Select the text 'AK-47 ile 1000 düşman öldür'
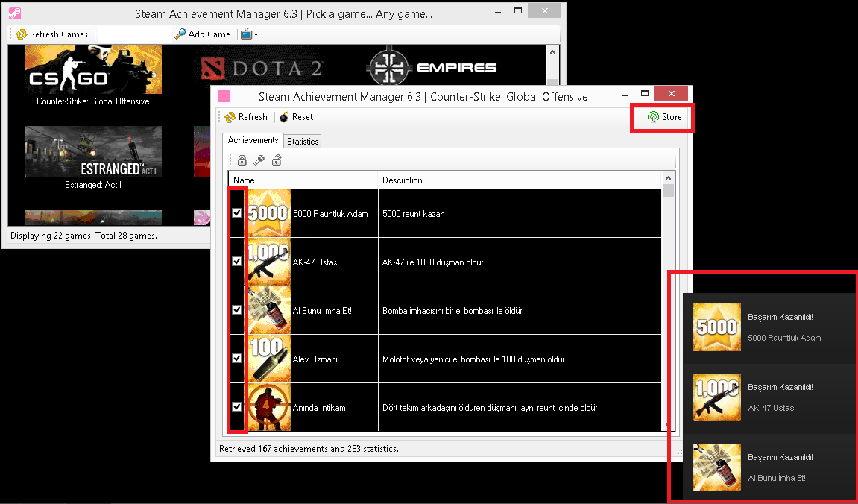This screenshot has width=858, height=504. pyautogui.click(x=432, y=262)
